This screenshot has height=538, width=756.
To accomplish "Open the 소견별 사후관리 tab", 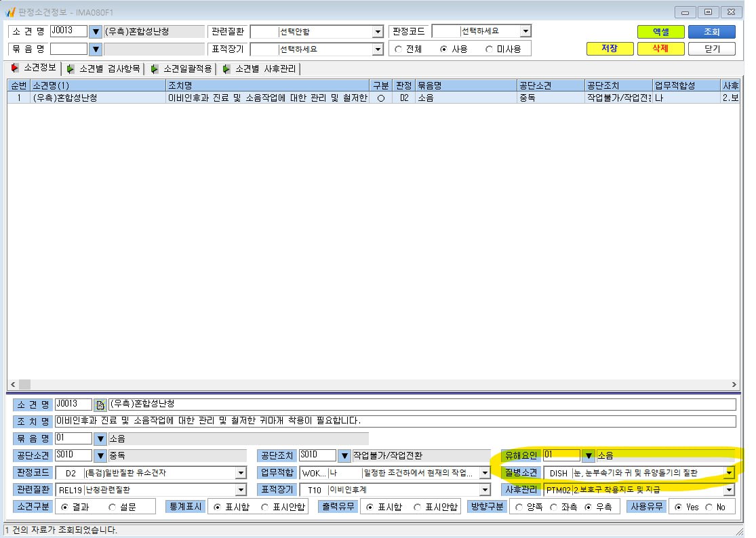I will pos(260,69).
